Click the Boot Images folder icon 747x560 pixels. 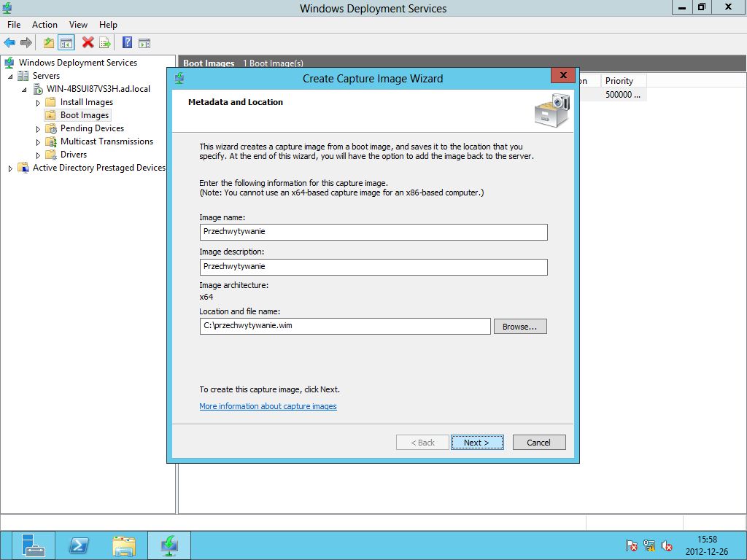click(50, 115)
